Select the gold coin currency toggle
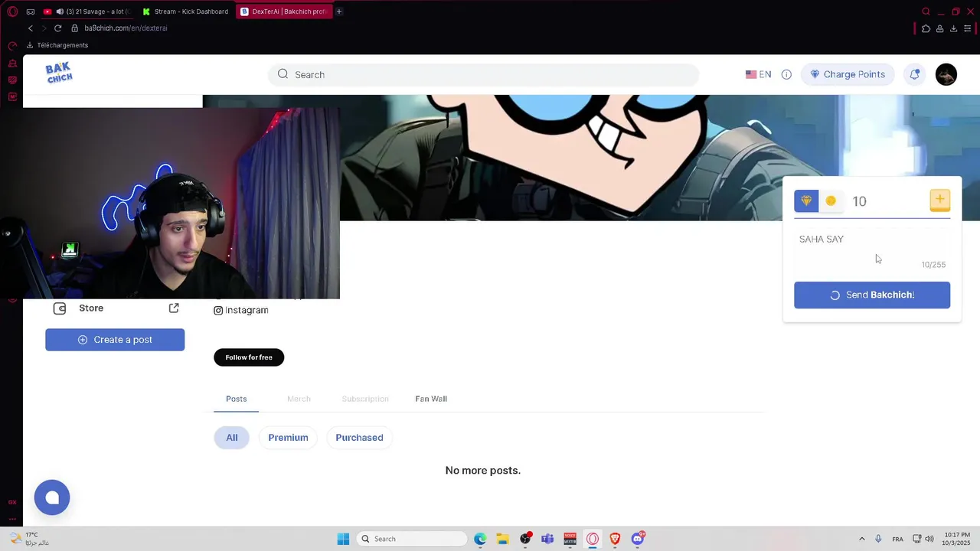Viewport: 980px width, 551px height. click(831, 201)
